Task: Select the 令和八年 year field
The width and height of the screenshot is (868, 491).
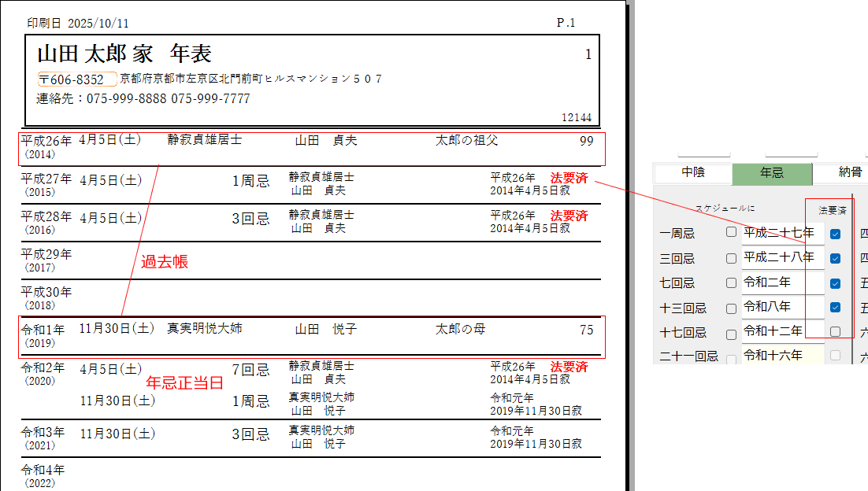Action: [782, 307]
